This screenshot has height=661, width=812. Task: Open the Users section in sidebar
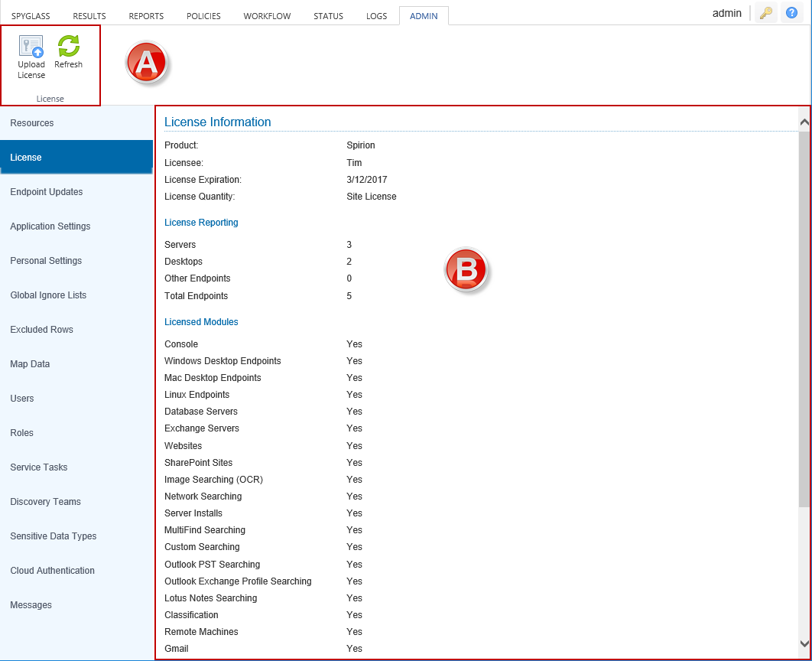point(22,399)
